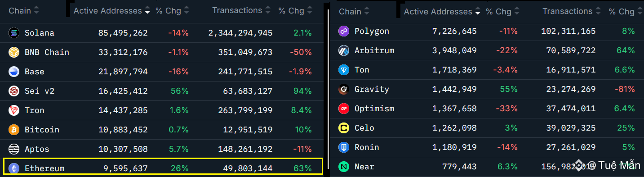Open the Aptos chain link

coord(37,149)
